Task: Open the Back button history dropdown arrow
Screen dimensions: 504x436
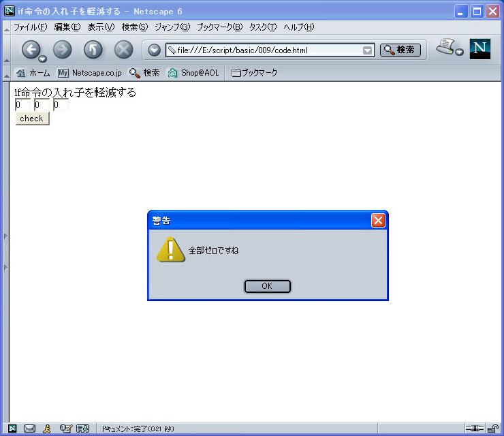Action: [x=42, y=59]
